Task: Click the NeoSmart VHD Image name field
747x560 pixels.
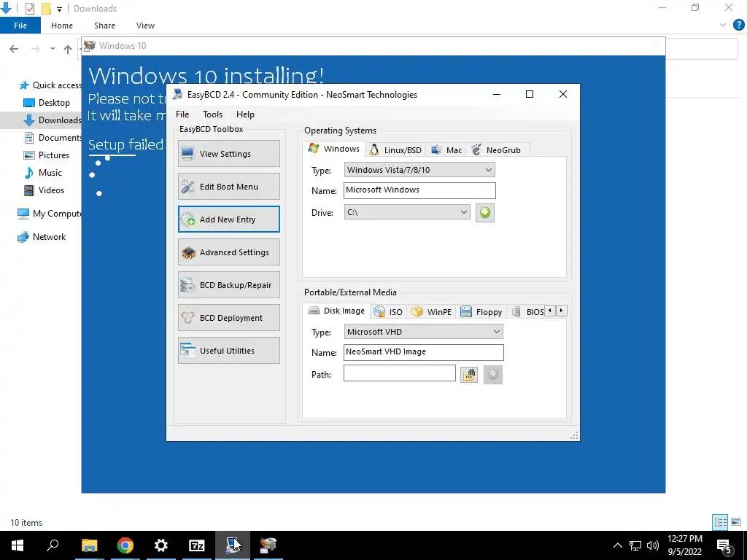Action: click(x=423, y=352)
